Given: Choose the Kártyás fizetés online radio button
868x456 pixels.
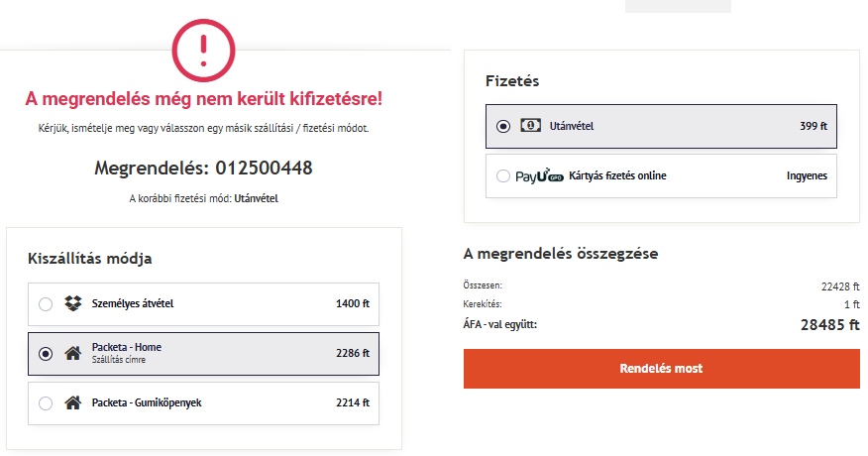Looking at the screenshot, I should coord(502,176).
